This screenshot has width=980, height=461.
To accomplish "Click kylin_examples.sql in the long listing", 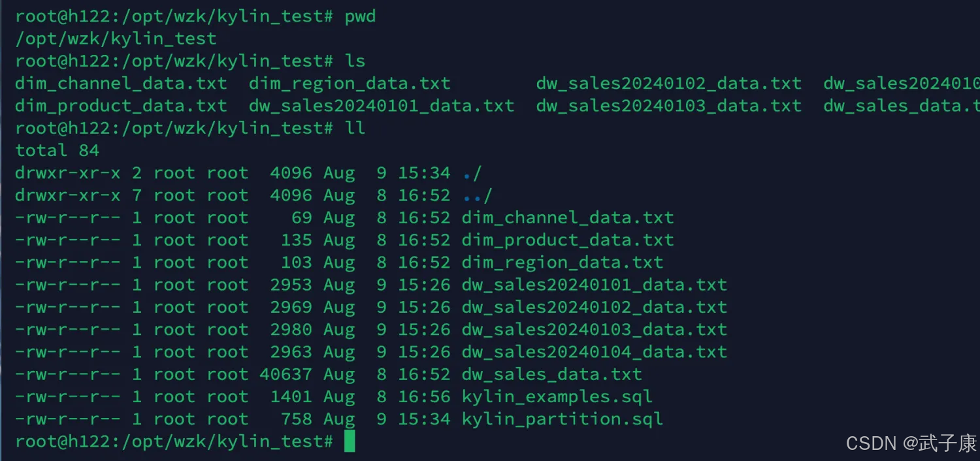I will click(x=557, y=396).
